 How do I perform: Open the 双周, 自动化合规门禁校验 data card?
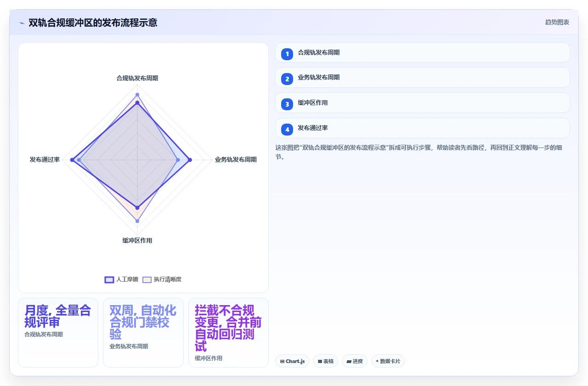click(143, 333)
